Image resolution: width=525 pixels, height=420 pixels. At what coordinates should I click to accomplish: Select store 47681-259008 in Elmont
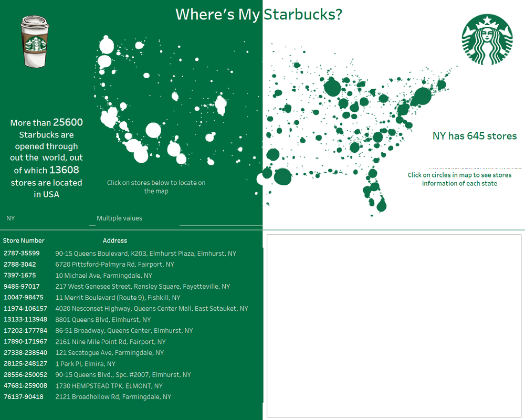coord(25,385)
